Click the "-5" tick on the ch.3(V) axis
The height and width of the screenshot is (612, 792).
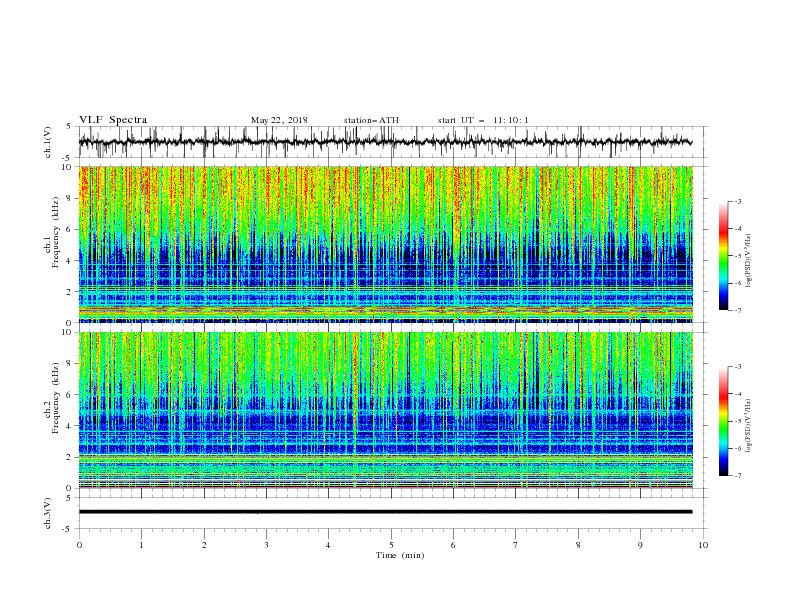pyautogui.click(x=68, y=529)
